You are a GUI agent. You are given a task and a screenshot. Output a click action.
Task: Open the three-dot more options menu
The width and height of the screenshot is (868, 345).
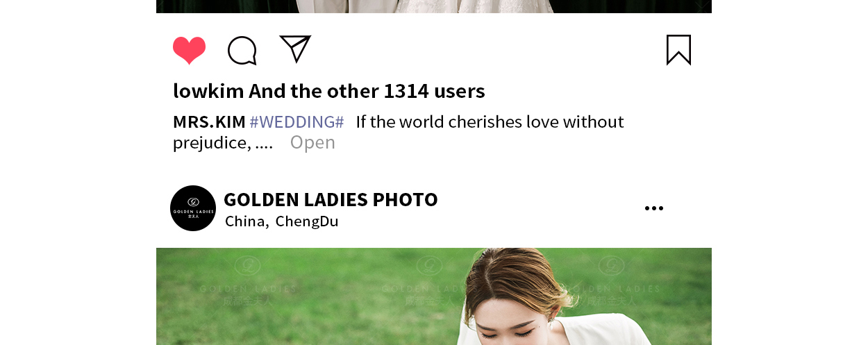click(x=653, y=208)
